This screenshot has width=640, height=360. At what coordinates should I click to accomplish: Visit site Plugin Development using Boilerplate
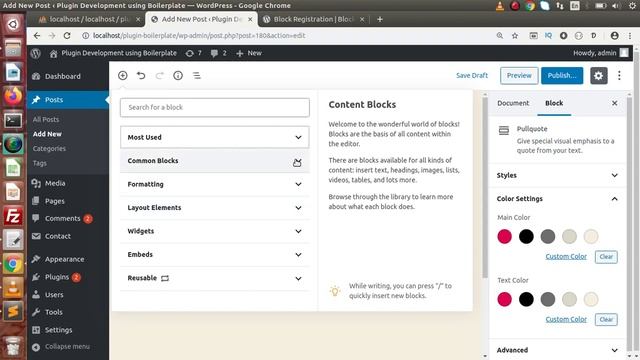pyautogui.click(x=113, y=53)
